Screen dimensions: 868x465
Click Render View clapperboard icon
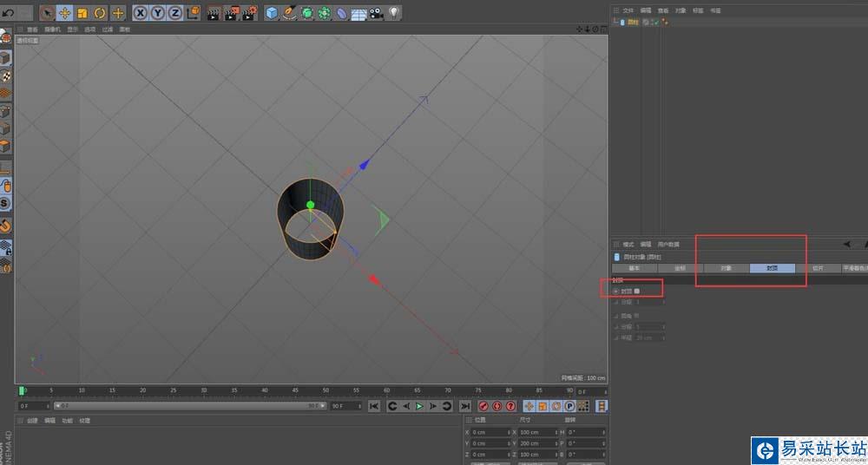coord(214,13)
